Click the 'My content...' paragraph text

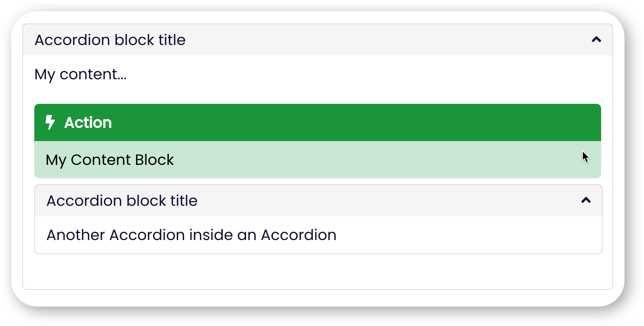click(80, 74)
